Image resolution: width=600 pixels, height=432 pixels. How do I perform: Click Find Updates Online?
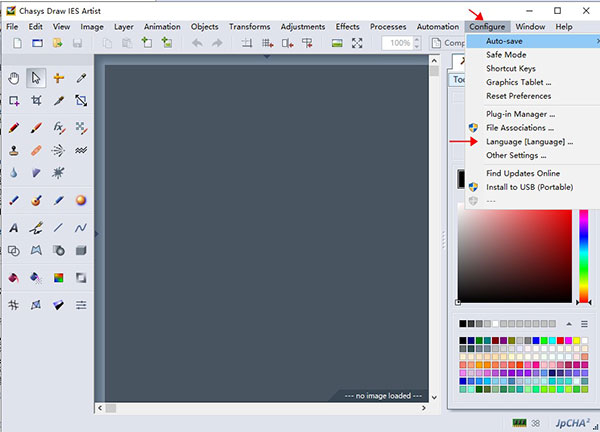[x=523, y=173]
